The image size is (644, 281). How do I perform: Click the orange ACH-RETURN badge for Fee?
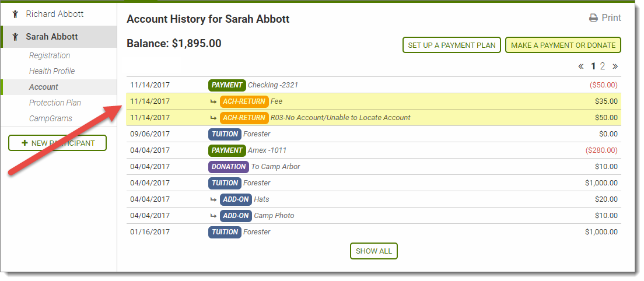244,101
